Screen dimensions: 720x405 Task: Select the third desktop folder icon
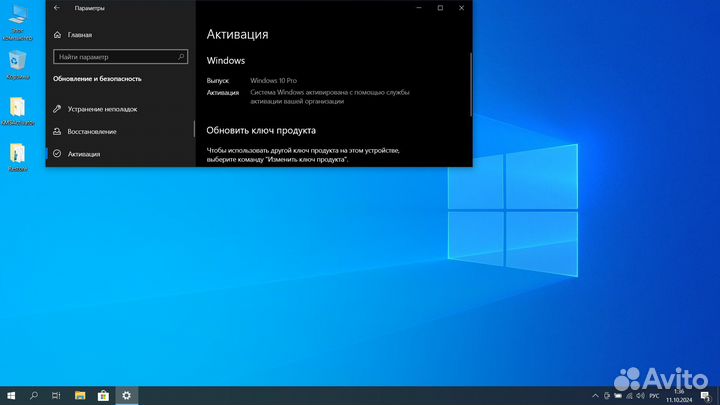(17, 111)
